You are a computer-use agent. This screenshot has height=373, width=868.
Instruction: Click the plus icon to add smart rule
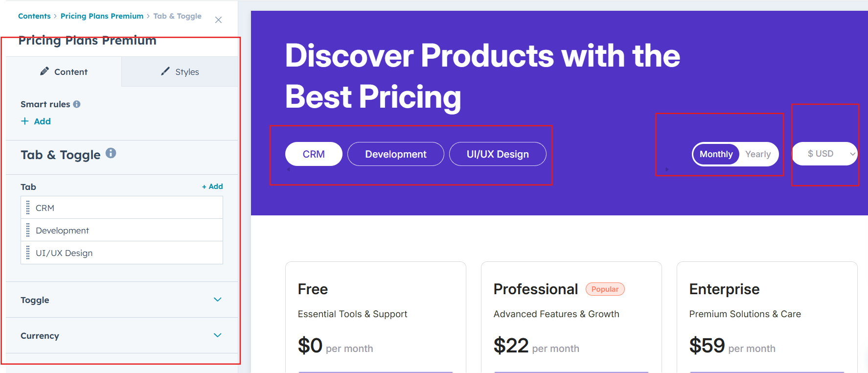pos(25,121)
